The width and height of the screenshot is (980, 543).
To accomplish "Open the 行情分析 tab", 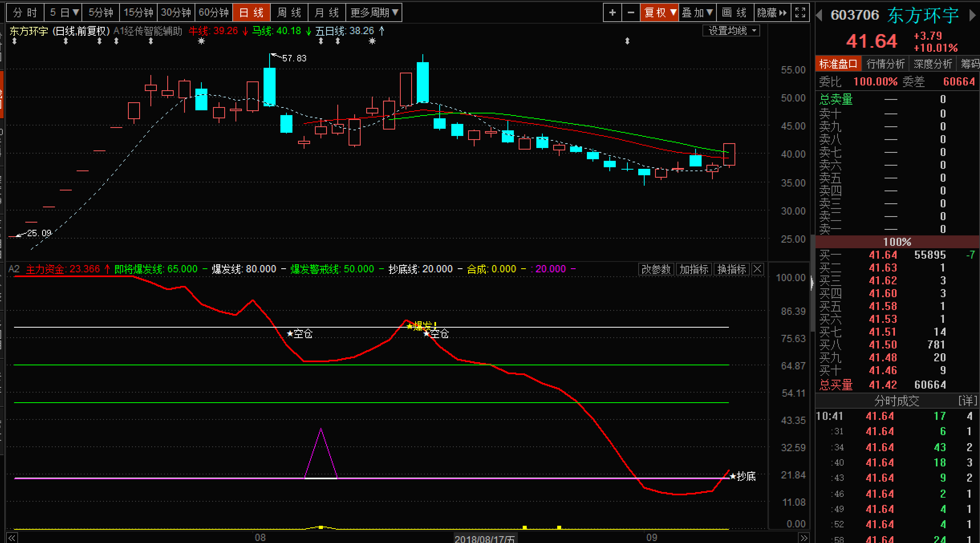I will point(885,64).
